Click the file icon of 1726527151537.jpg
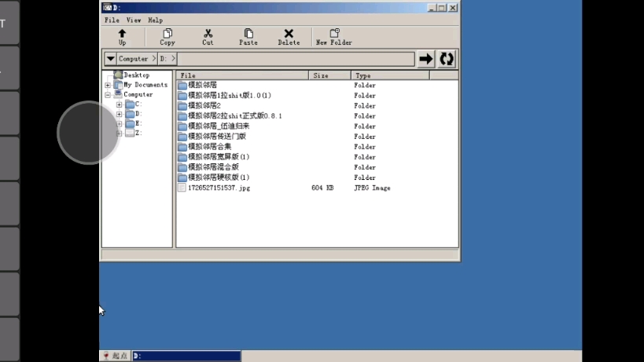 coord(182,188)
